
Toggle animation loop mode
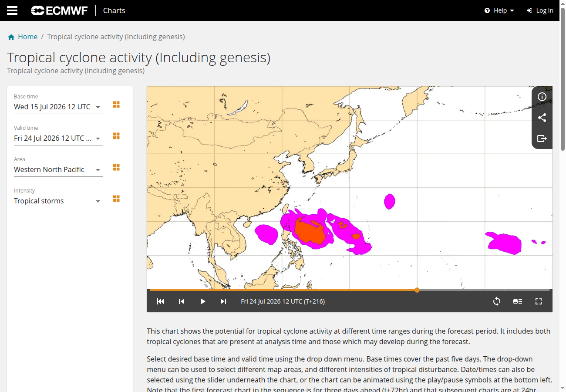tap(497, 301)
